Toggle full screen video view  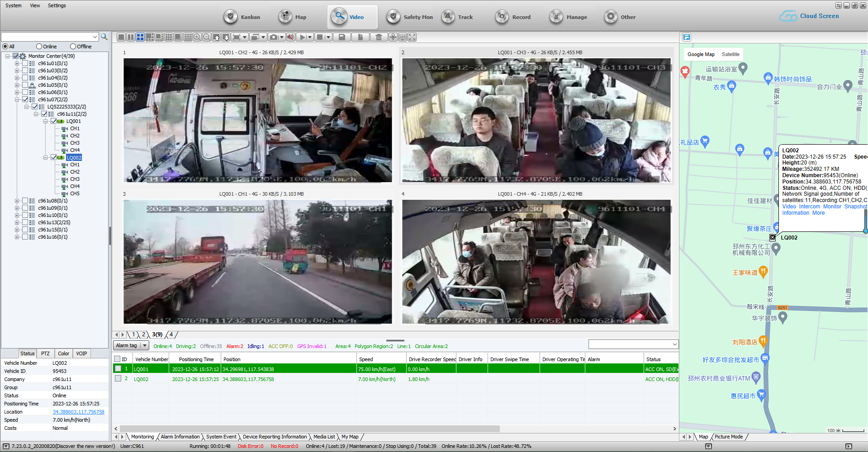(x=412, y=37)
